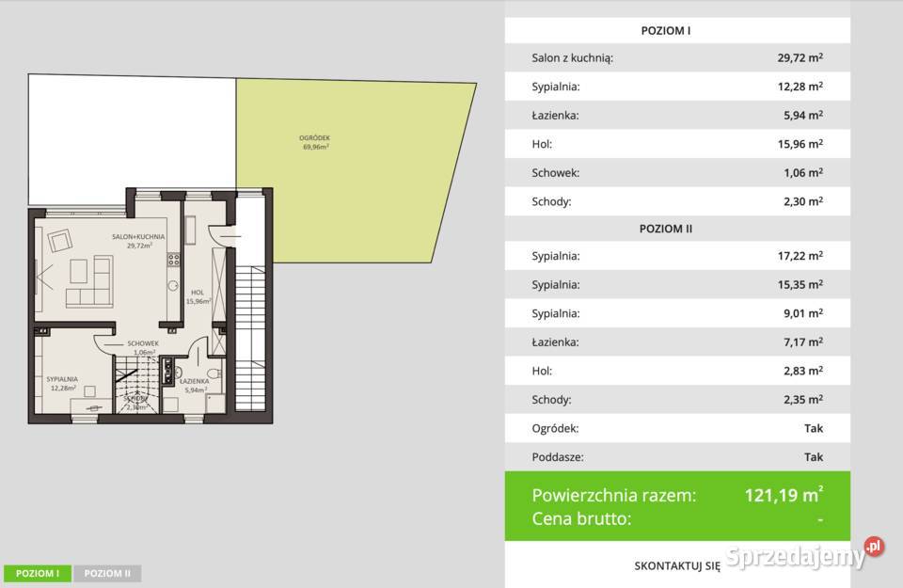Click the Ogródek: Tak table row

pyautogui.click(x=677, y=428)
